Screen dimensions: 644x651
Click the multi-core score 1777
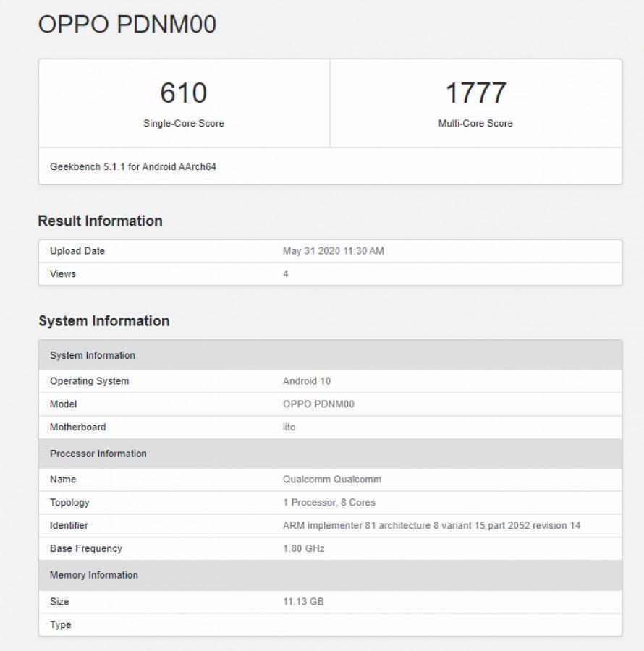pos(475,93)
